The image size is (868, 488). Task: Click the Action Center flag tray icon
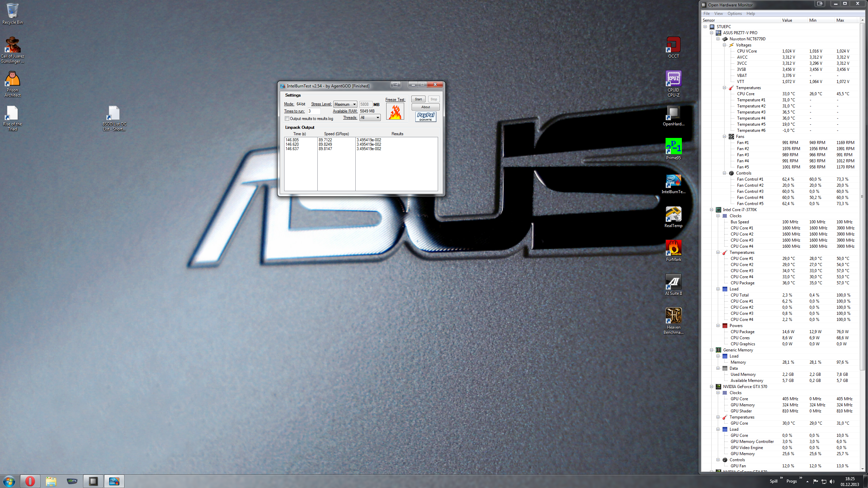[815, 482]
